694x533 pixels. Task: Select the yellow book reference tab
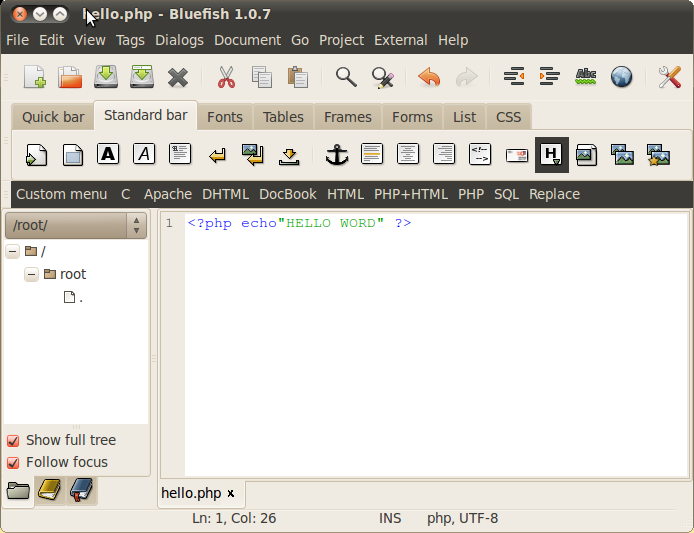click(50, 490)
